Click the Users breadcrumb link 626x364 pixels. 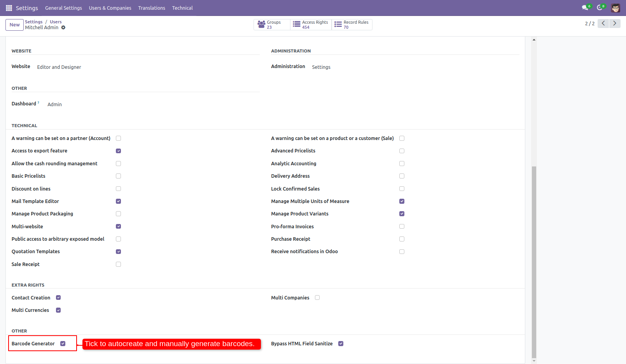click(x=56, y=22)
